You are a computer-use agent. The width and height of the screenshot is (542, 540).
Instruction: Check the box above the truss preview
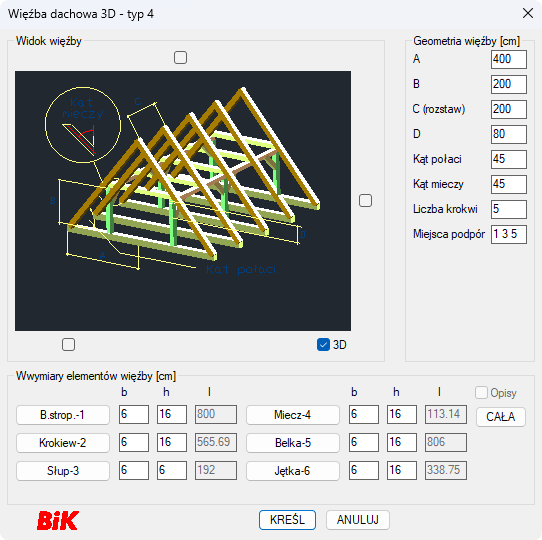180,57
